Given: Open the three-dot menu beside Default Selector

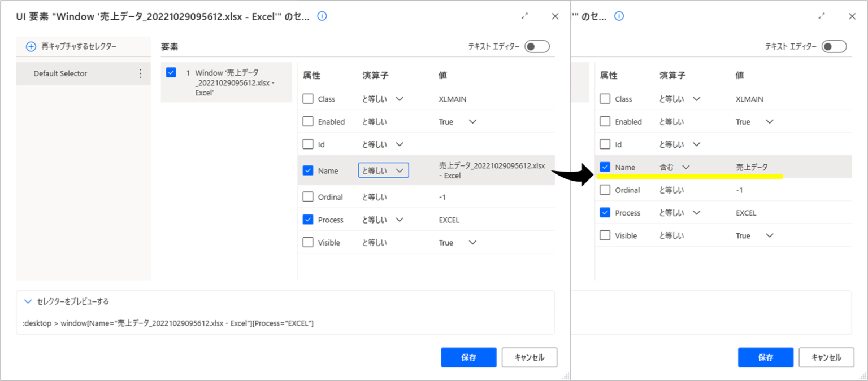Looking at the screenshot, I should (x=140, y=74).
